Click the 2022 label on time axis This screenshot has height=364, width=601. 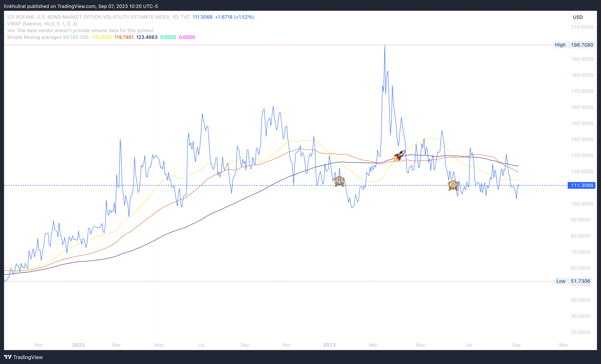(x=78, y=345)
